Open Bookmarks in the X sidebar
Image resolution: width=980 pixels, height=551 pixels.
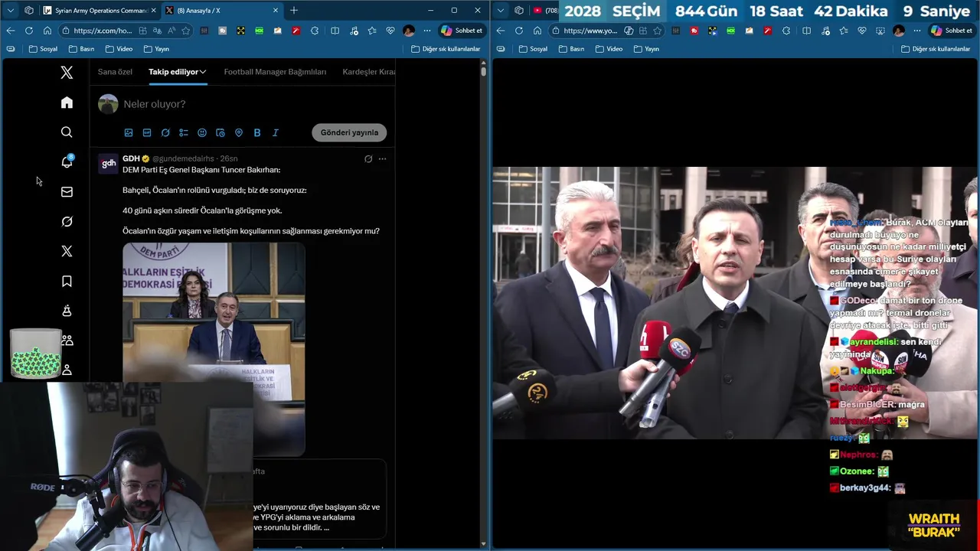[67, 282]
